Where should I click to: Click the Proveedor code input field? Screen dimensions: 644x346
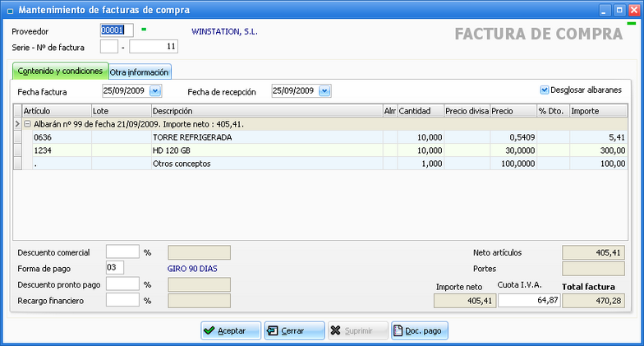(x=116, y=30)
